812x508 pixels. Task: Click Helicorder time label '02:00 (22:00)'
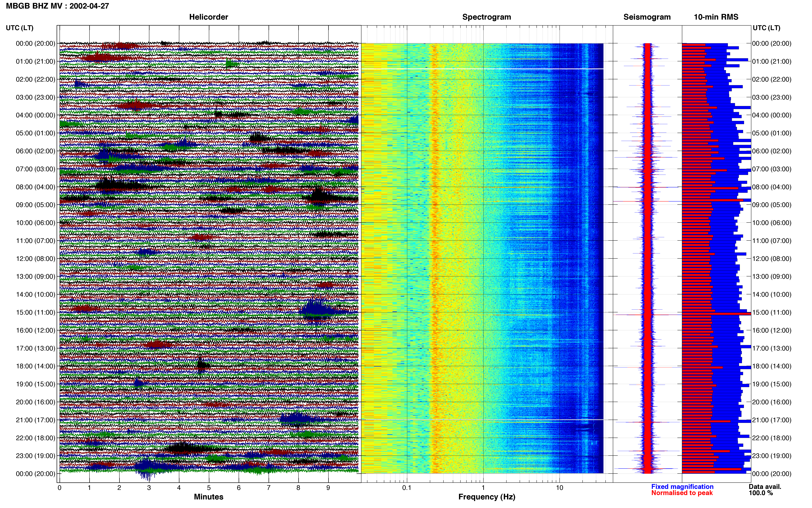[36, 79]
